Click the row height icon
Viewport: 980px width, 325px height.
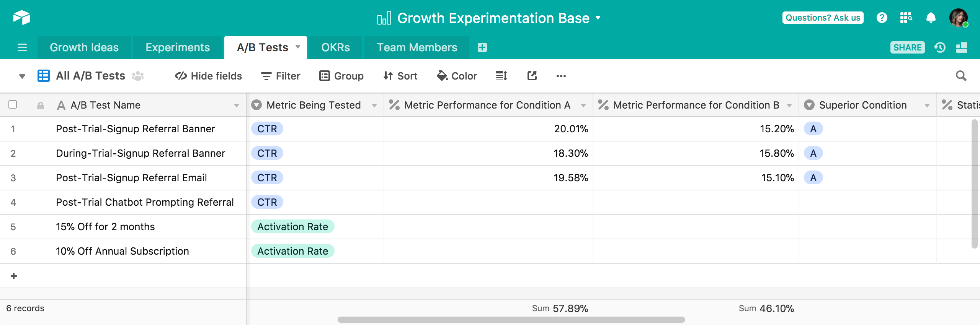pyautogui.click(x=501, y=76)
